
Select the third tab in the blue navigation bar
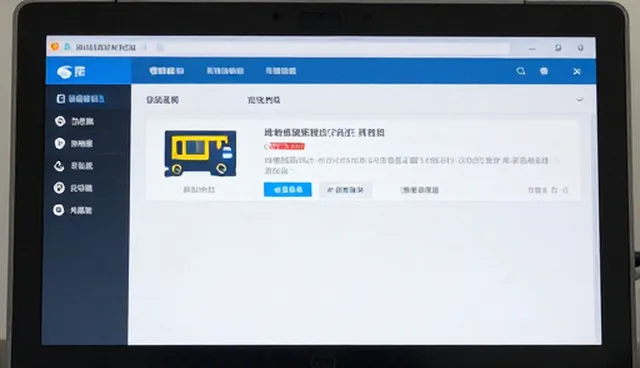point(281,71)
